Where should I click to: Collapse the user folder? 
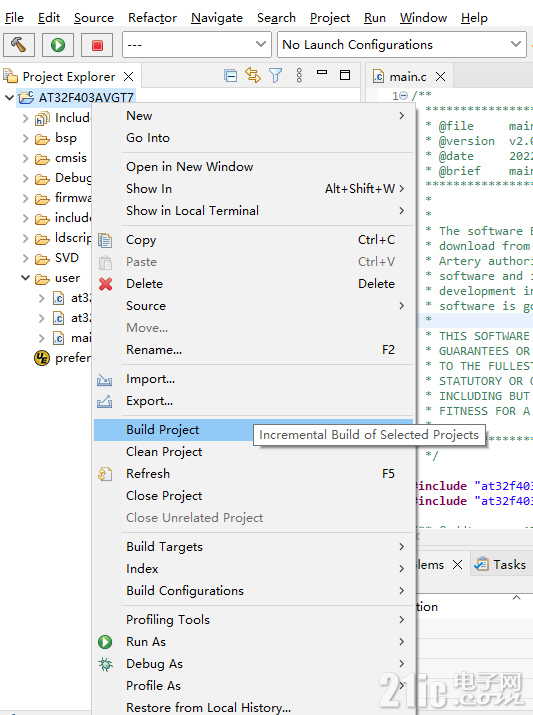click(26, 278)
